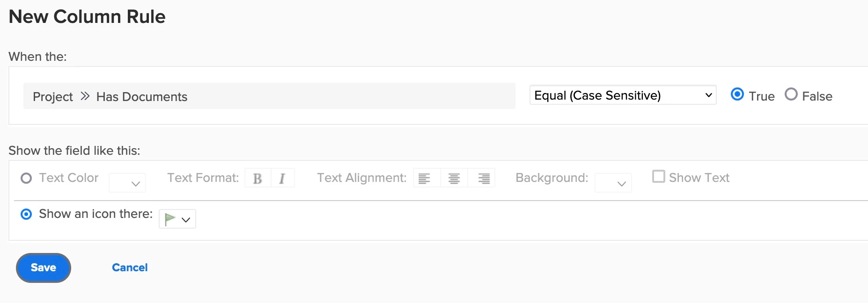Align text right

coord(484,179)
